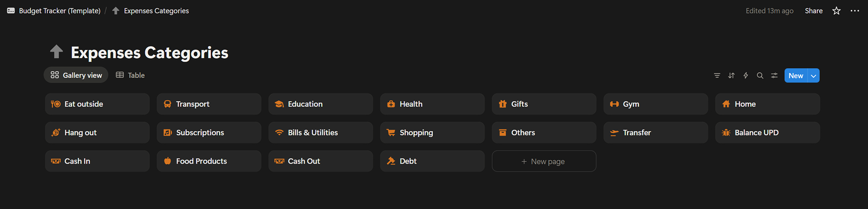The image size is (868, 209).
Task: Click the filter icon in database toolbar
Action: click(x=717, y=75)
